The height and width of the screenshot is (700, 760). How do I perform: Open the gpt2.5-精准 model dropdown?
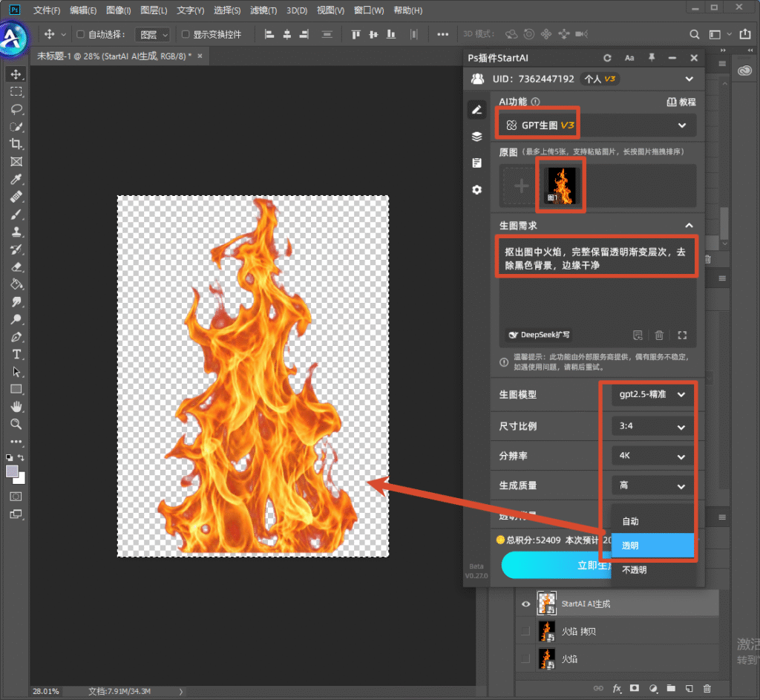coord(652,395)
